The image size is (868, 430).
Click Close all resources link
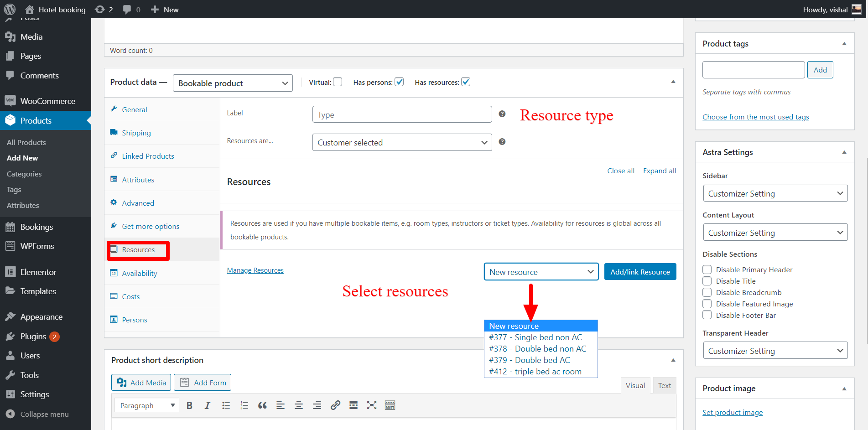pyautogui.click(x=621, y=171)
